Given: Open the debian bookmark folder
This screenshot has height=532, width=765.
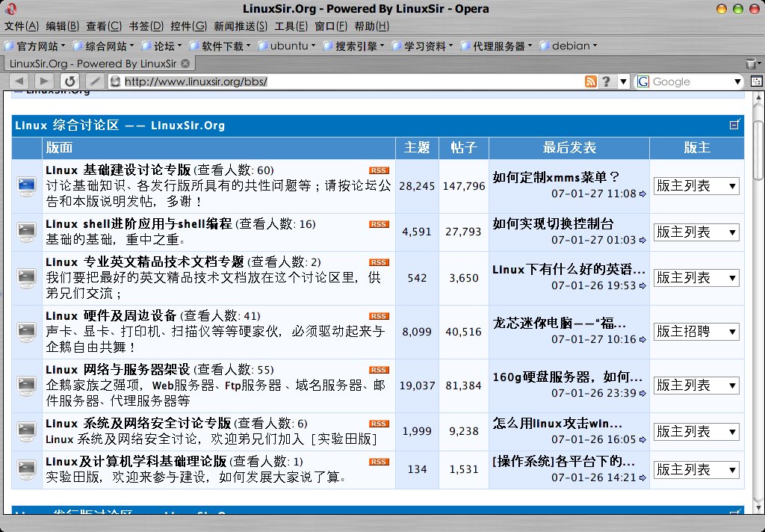Looking at the screenshot, I should point(569,46).
